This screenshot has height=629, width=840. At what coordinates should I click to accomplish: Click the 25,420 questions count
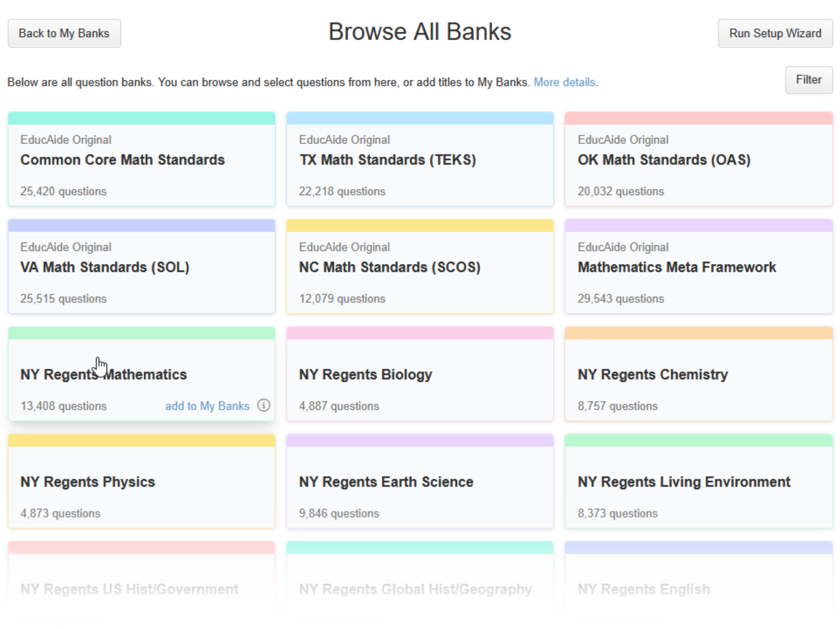pyautogui.click(x=63, y=191)
